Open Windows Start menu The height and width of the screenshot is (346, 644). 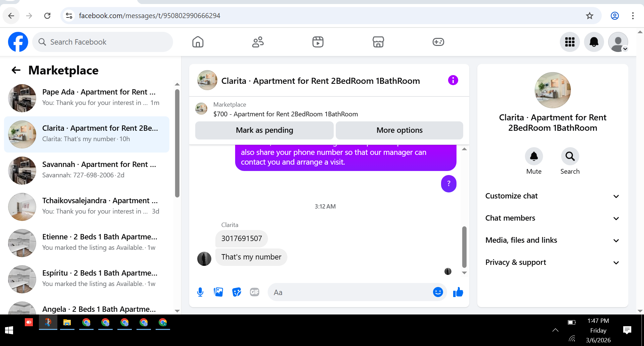pyautogui.click(x=9, y=330)
